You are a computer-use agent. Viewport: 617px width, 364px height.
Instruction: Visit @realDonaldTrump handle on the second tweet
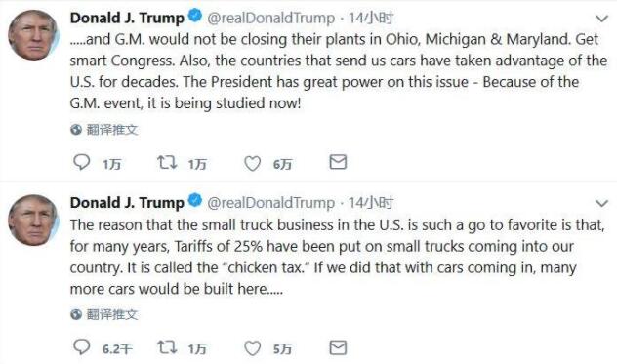(x=270, y=203)
